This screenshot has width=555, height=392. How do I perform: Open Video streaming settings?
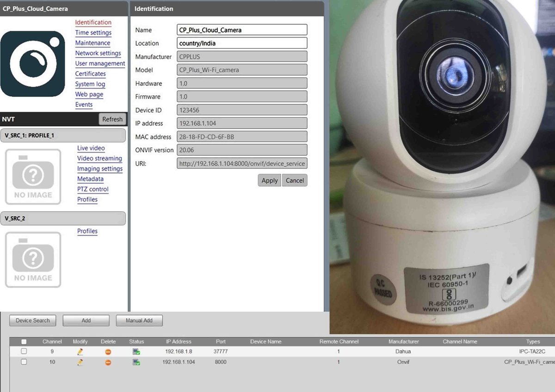[x=99, y=158]
